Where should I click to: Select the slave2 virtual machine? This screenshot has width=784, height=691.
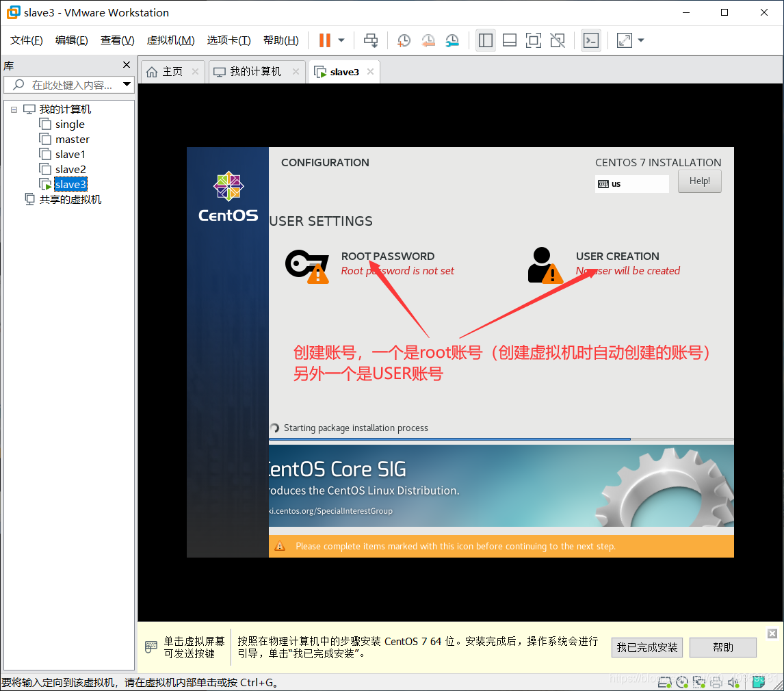(x=70, y=170)
